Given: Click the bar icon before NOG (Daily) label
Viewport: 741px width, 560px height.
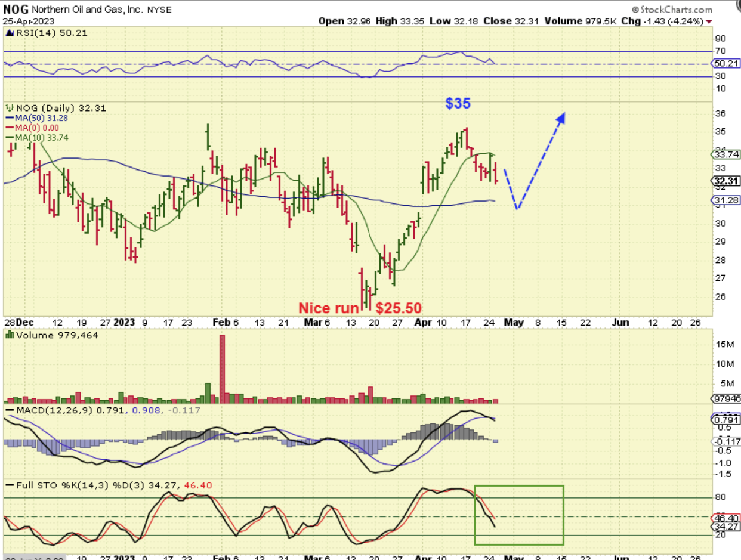Looking at the screenshot, I should [x=9, y=108].
